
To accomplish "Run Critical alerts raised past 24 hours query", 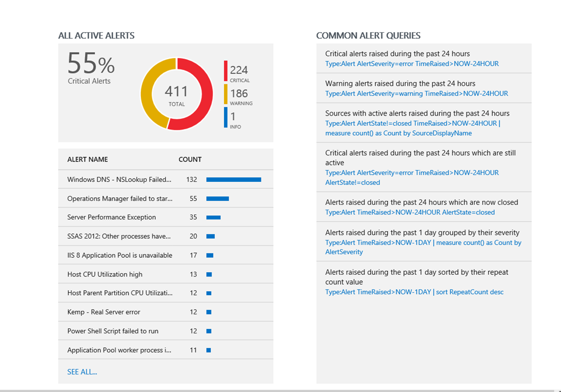I will [x=411, y=64].
